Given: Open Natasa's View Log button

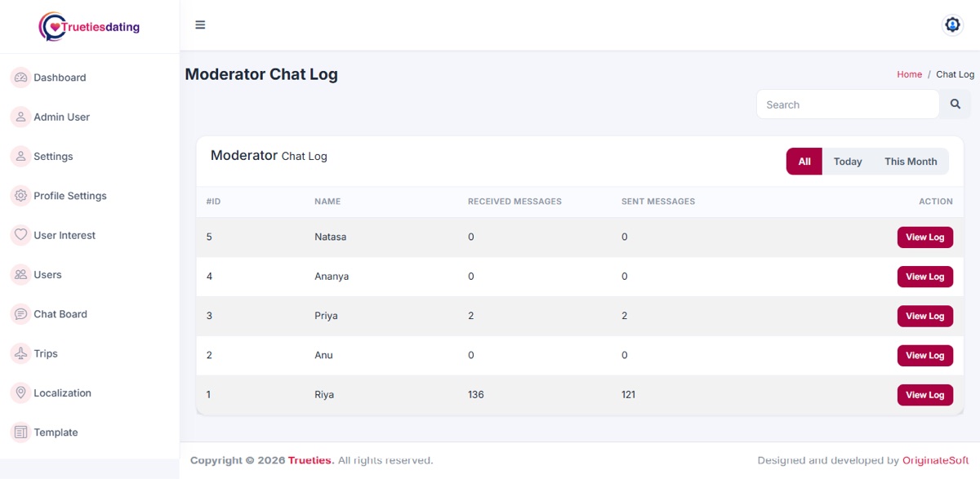Looking at the screenshot, I should 924,237.
